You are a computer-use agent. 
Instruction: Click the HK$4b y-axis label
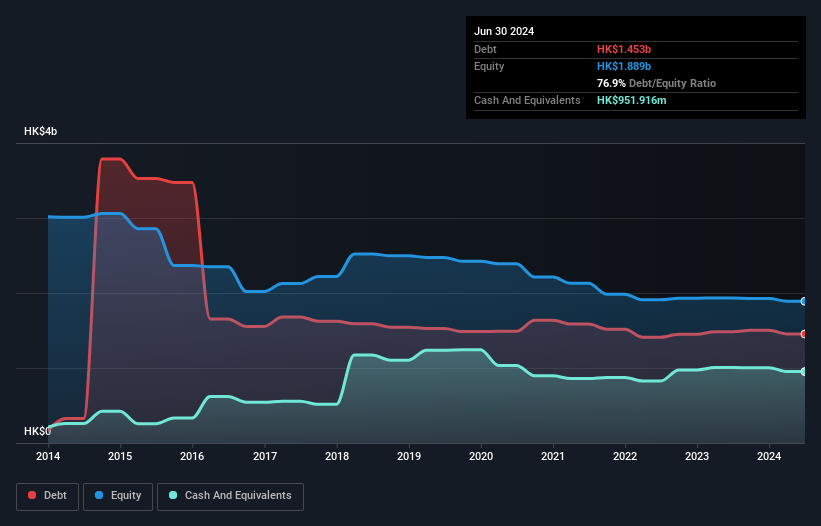pyautogui.click(x=40, y=131)
